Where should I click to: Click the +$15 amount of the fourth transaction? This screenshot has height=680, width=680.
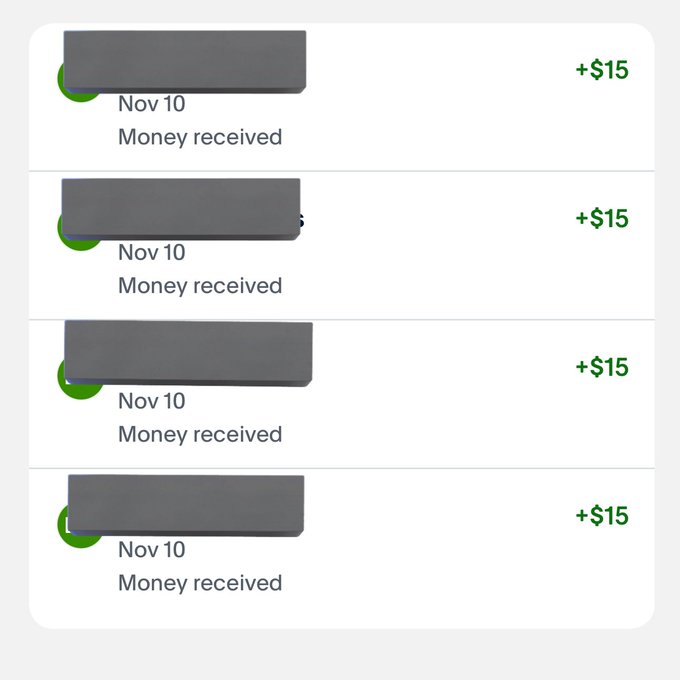pos(602,516)
